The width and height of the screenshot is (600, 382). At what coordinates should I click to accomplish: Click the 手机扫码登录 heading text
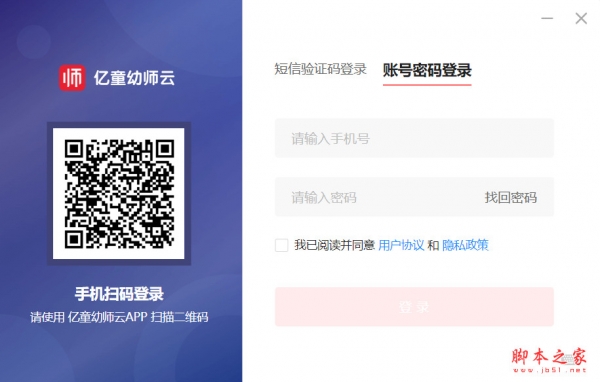(x=119, y=294)
